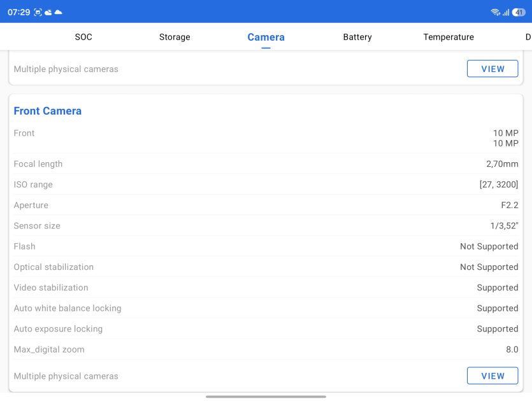Select the Flash Not Supported value
Viewport: 532px width, 401px height.
tap(489, 246)
